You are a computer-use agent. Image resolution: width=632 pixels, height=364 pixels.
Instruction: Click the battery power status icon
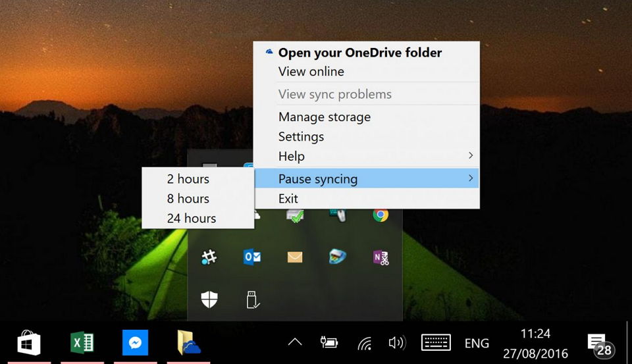[x=329, y=343]
